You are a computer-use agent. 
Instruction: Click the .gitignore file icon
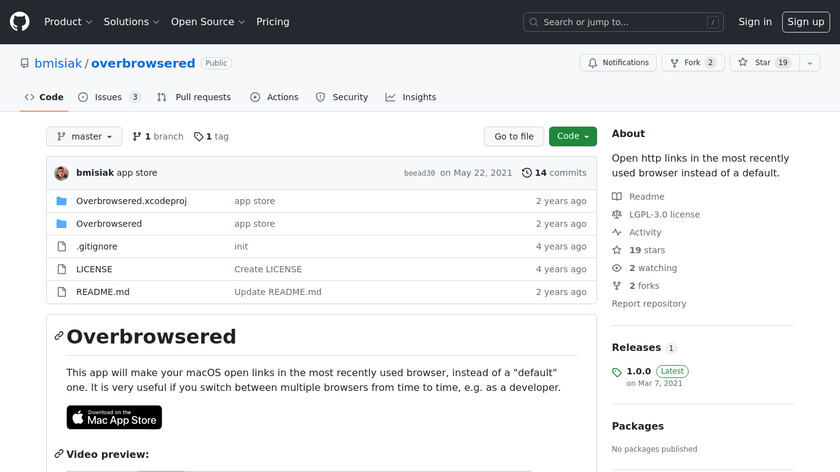[x=61, y=247]
